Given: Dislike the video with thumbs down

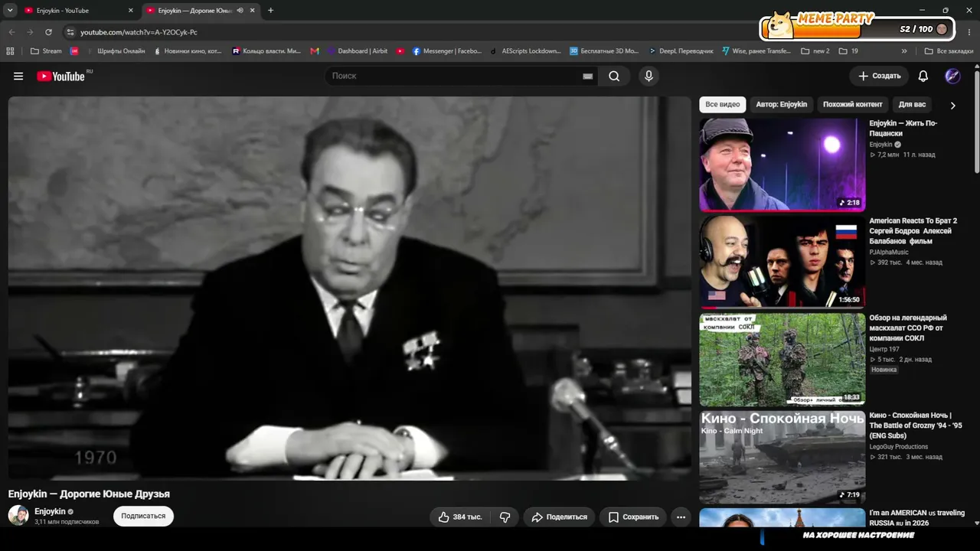Looking at the screenshot, I should point(505,517).
